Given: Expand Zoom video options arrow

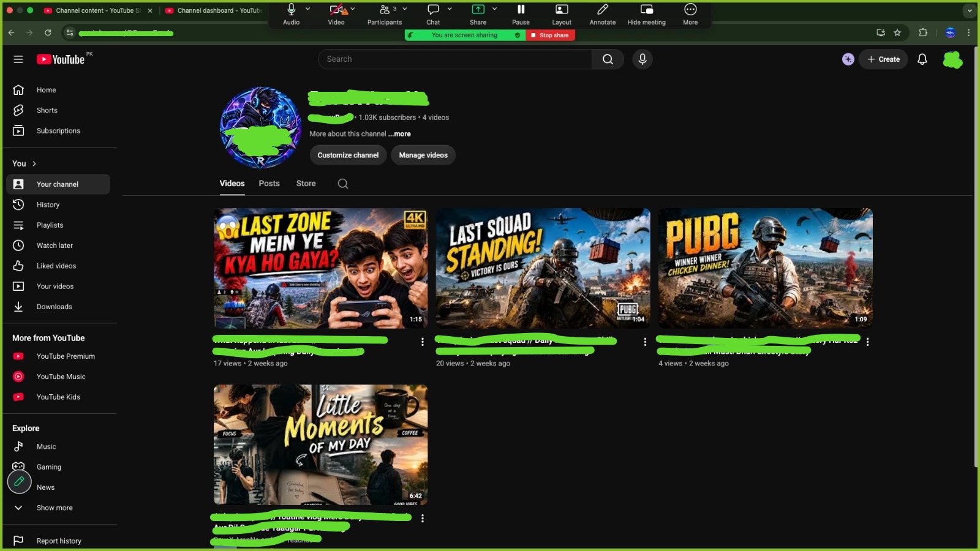Looking at the screenshot, I should click(x=353, y=9).
